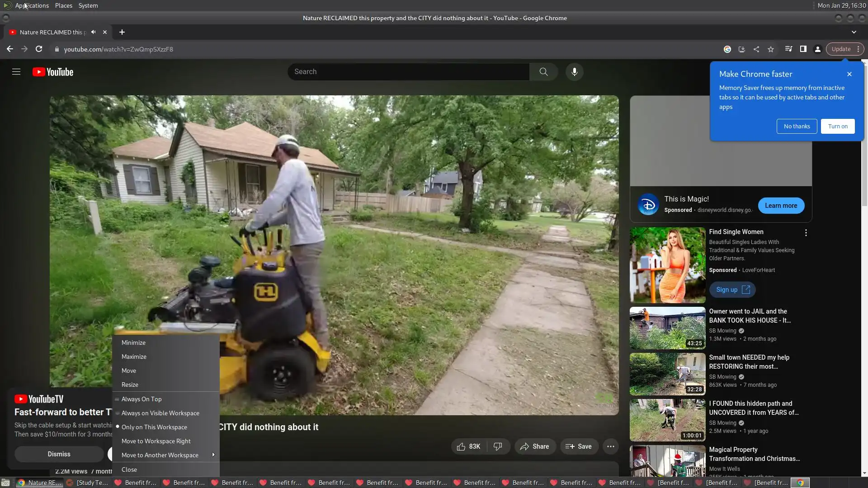Toggle Always On Top option
This screenshot has width=868, height=488.
(142, 399)
